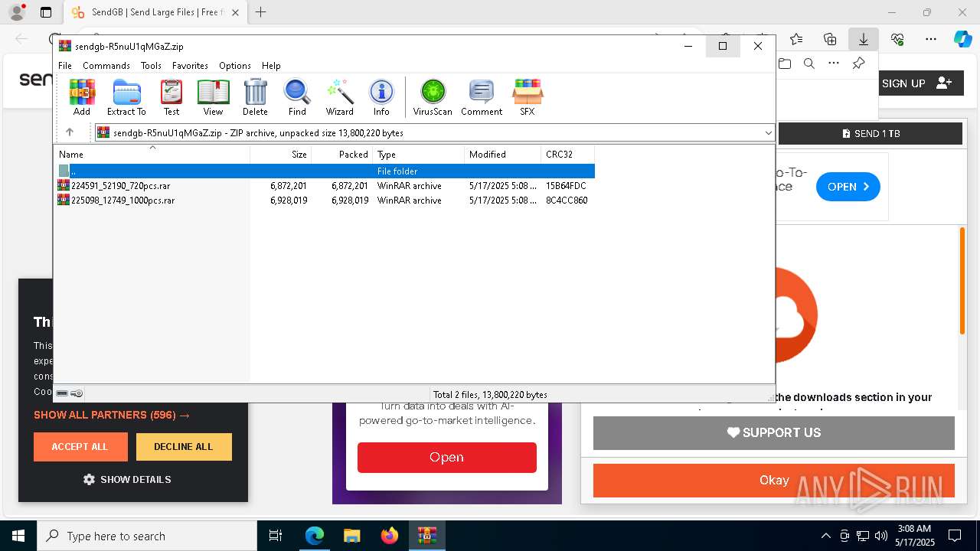Open Firefox from taskbar
This screenshot has width=980, height=551.
390,536
